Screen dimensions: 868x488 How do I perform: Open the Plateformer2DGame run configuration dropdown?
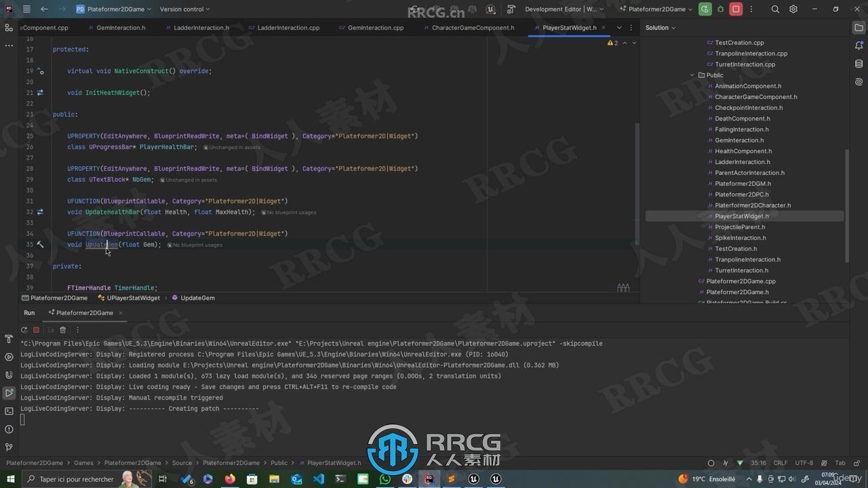656,9
